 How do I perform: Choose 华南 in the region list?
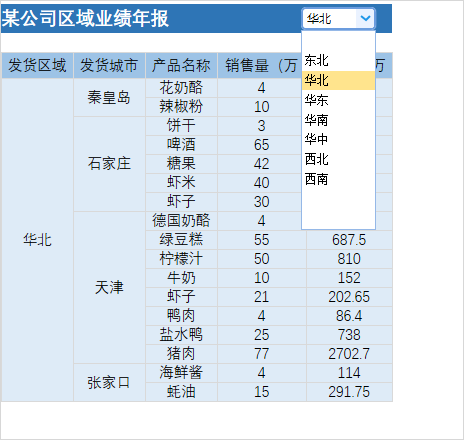pyautogui.click(x=338, y=120)
